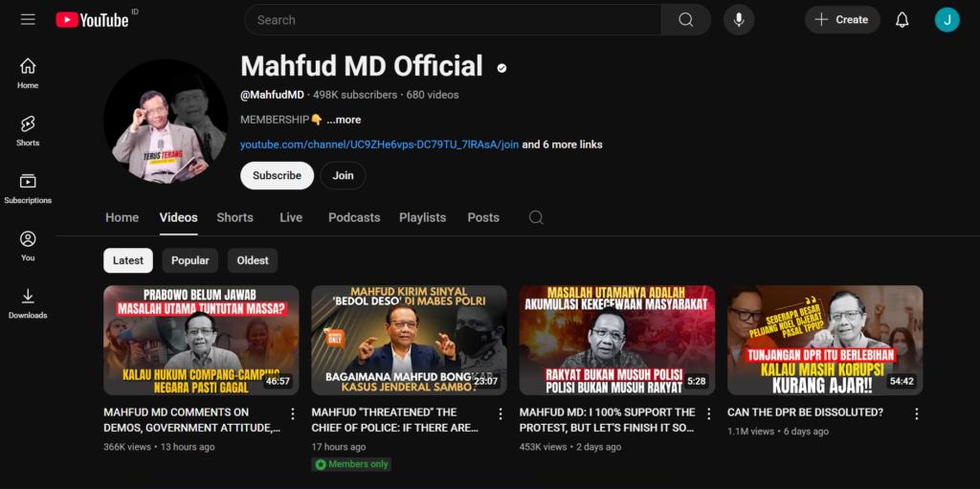Play the BEDOL DESO DI MABES POLRI thumbnail
The image size is (980, 489).
410,340
